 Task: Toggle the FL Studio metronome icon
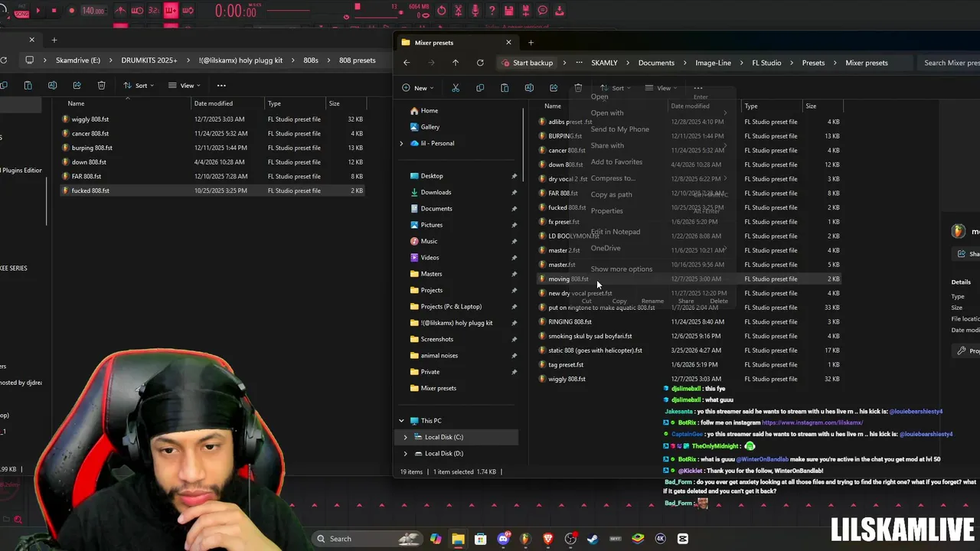click(x=120, y=11)
